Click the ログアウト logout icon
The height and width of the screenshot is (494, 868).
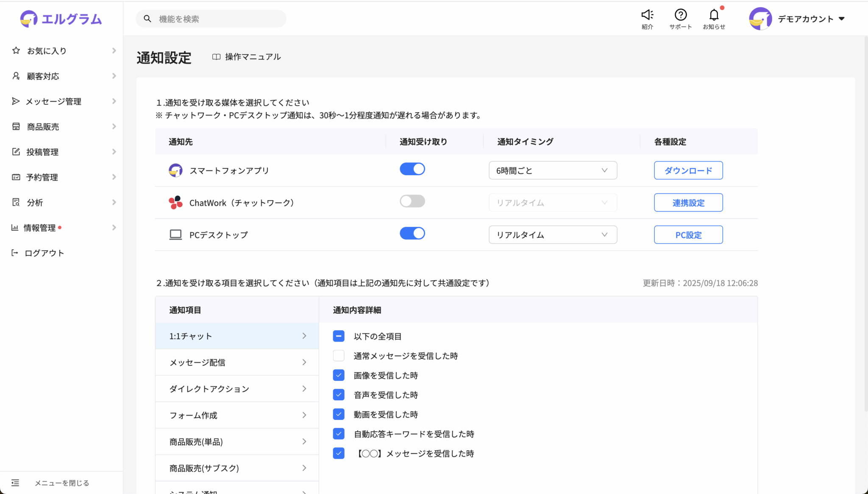(x=15, y=253)
